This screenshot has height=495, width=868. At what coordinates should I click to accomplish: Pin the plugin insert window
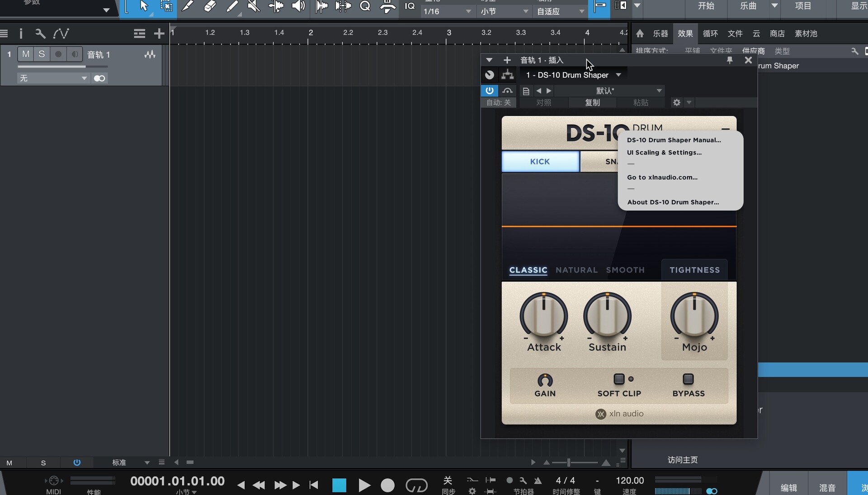729,60
